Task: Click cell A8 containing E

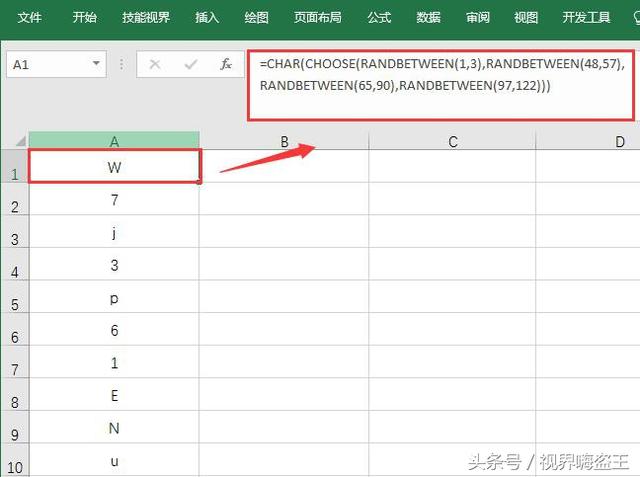Action: [x=114, y=395]
